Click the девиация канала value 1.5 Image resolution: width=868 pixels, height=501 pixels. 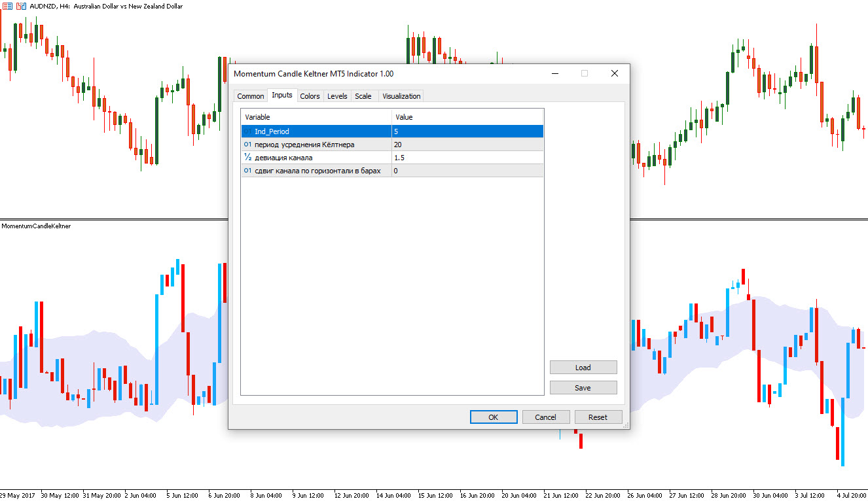(x=467, y=158)
